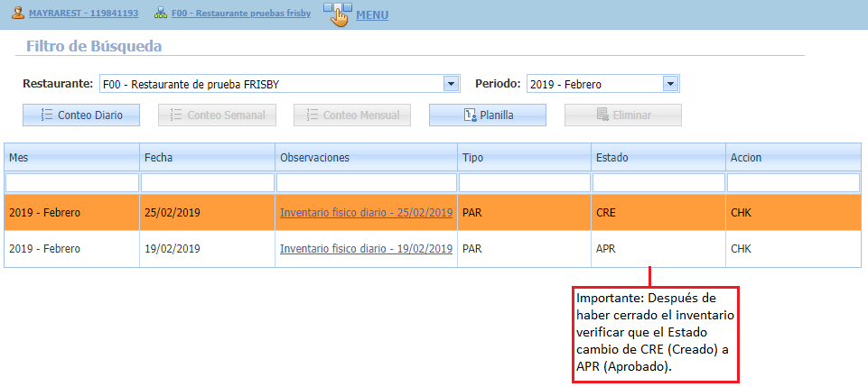The image size is (868, 387).
Task: Sort by the Fecha column header
Action: (x=207, y=158)
